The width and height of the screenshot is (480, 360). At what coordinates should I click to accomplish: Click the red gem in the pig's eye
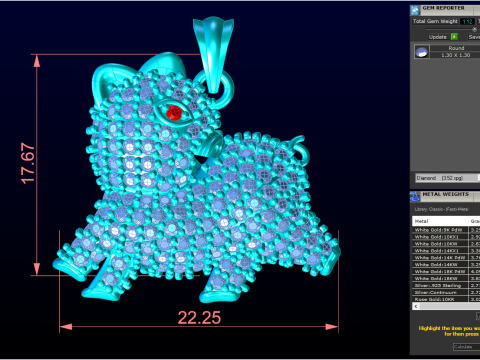174,113
